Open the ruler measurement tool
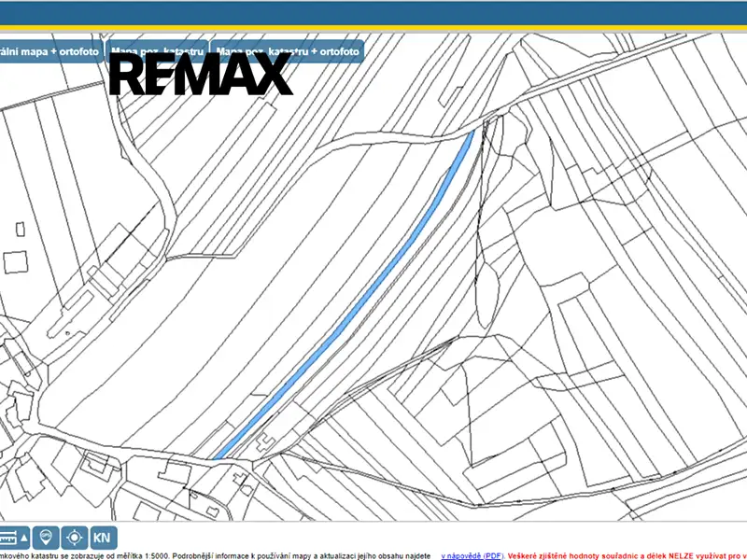Image resolution: width=747 pixels, height=560 pixels. [x=13, y=538]
